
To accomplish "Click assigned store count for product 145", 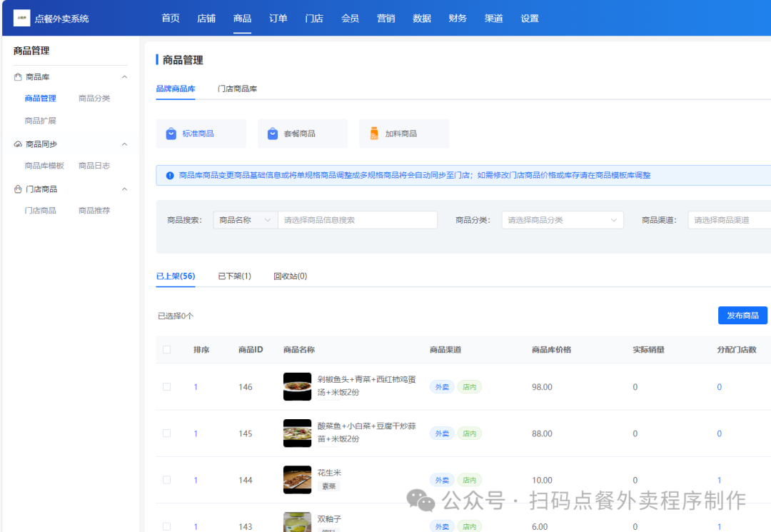I will pos(720,433).
